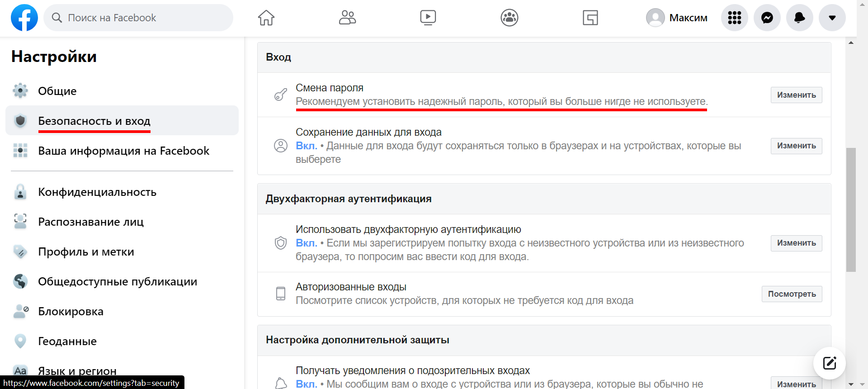Viewport: 868px width, 389px height.
Task: Click the scrollbar up arrow
Action: point(851,43)
